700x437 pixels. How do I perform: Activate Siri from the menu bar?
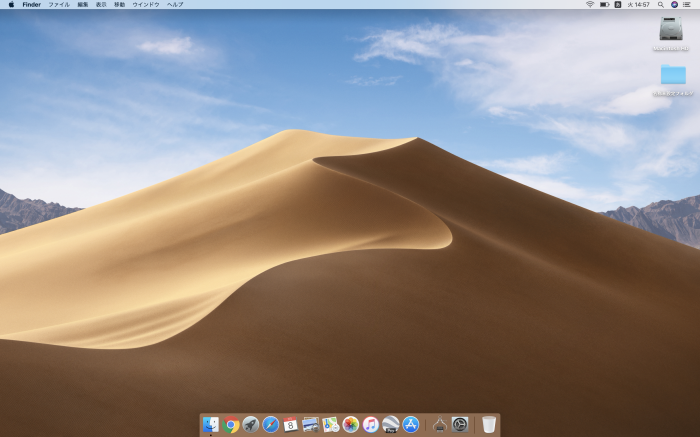[x=675, y=4]
